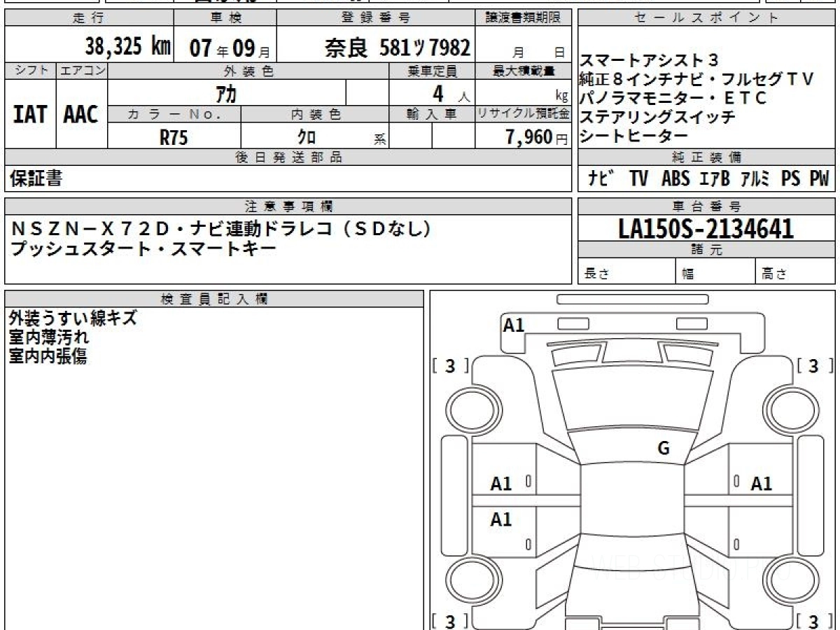
Task: Click the 幅 dimension cell
Action: point(715,272)
